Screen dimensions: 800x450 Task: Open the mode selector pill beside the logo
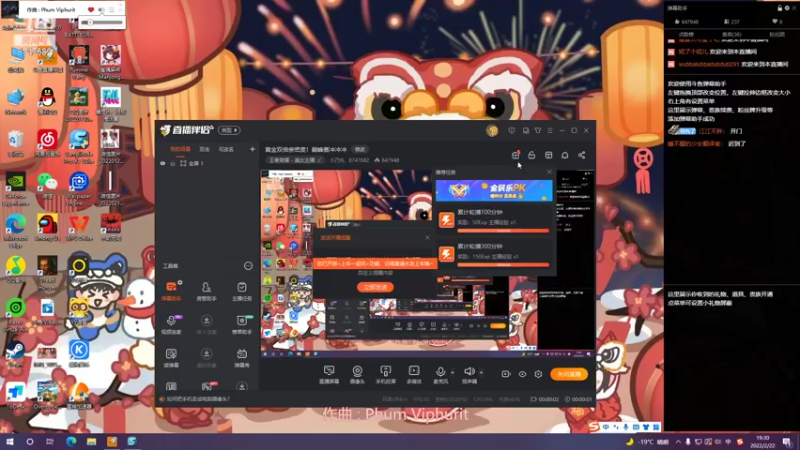click(x=229, y=131)
